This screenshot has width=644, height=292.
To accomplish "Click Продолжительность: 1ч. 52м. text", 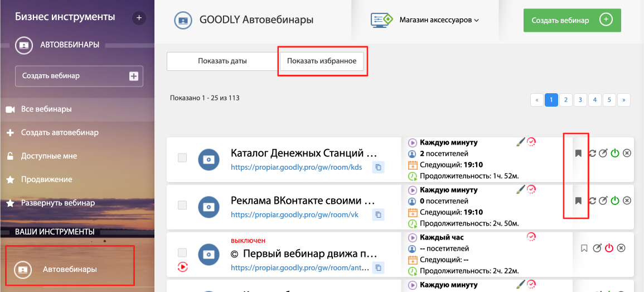I will coord(469,177).
